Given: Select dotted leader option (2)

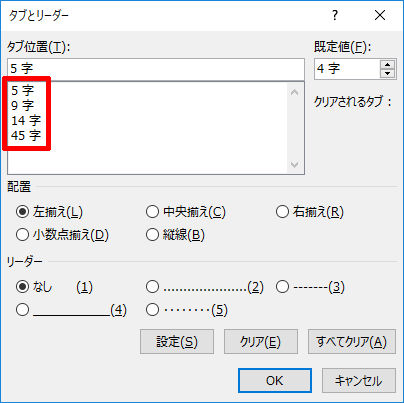Looking at the screenshot, I should (x=205, y=287).
